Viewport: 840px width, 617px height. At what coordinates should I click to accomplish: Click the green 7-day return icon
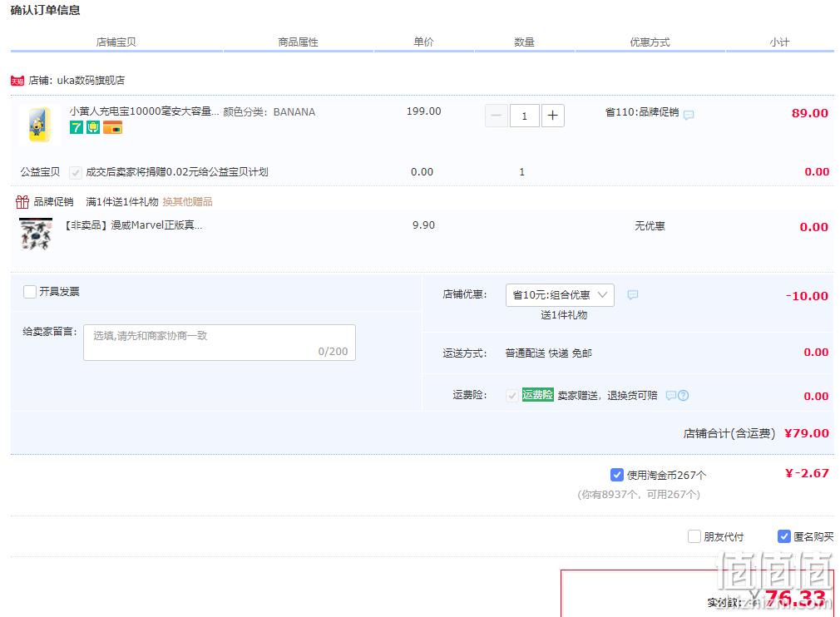pos(76,127)
